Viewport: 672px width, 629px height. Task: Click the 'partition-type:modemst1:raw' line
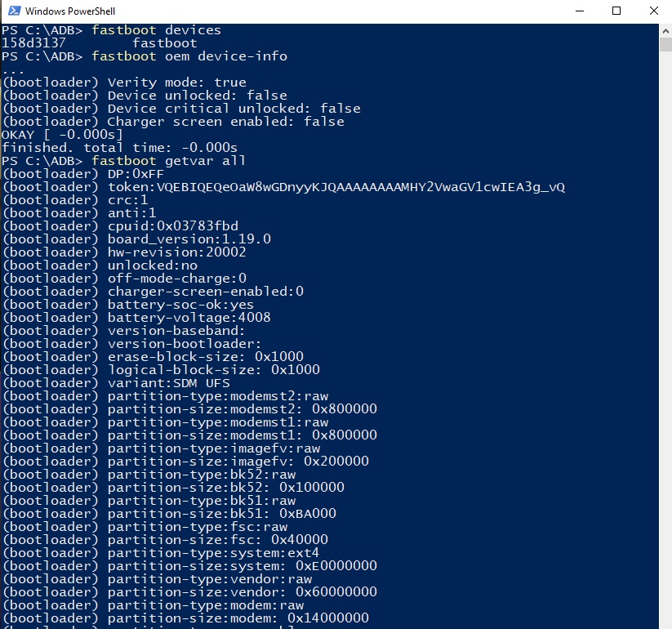tap(165, 422)
